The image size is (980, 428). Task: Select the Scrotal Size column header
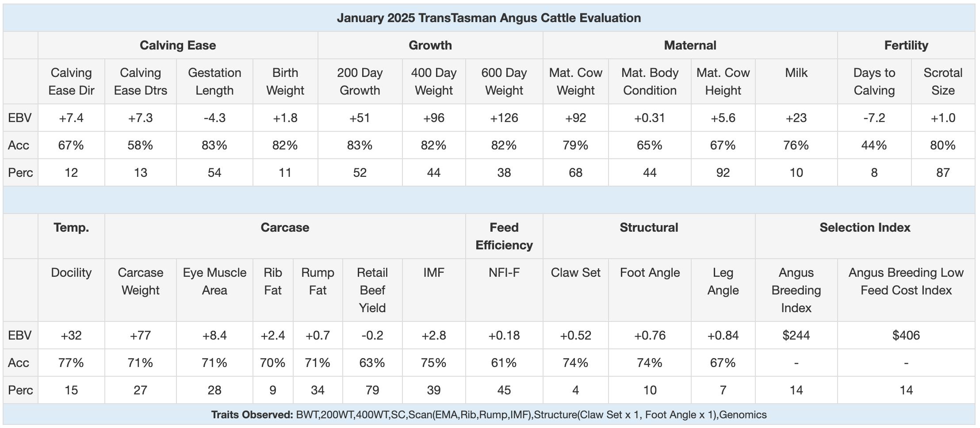[x=943, y=81]
